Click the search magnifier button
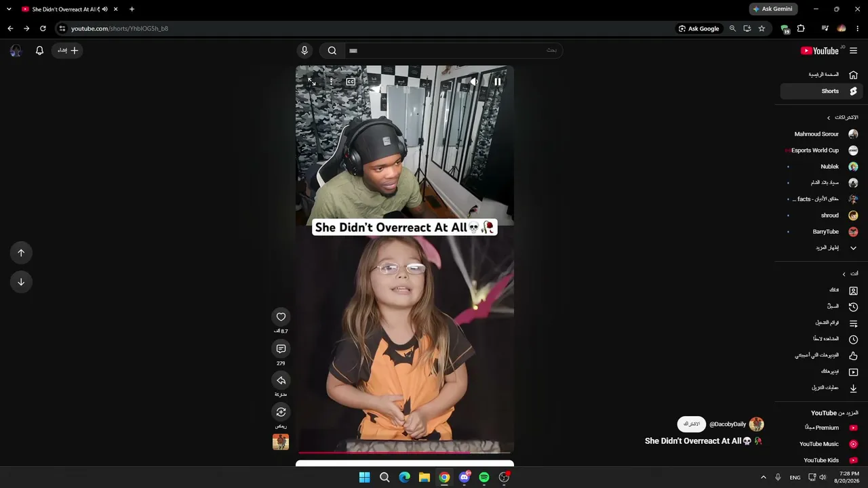Viewport: 868px width, 488px height. [332, 50]
